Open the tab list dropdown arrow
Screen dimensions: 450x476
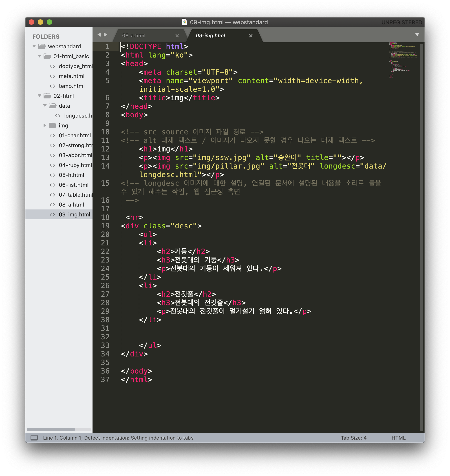(x=417, y=35)
